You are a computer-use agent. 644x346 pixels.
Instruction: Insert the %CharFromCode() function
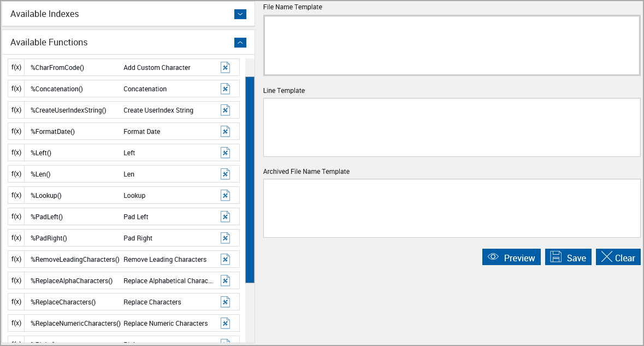225,67
